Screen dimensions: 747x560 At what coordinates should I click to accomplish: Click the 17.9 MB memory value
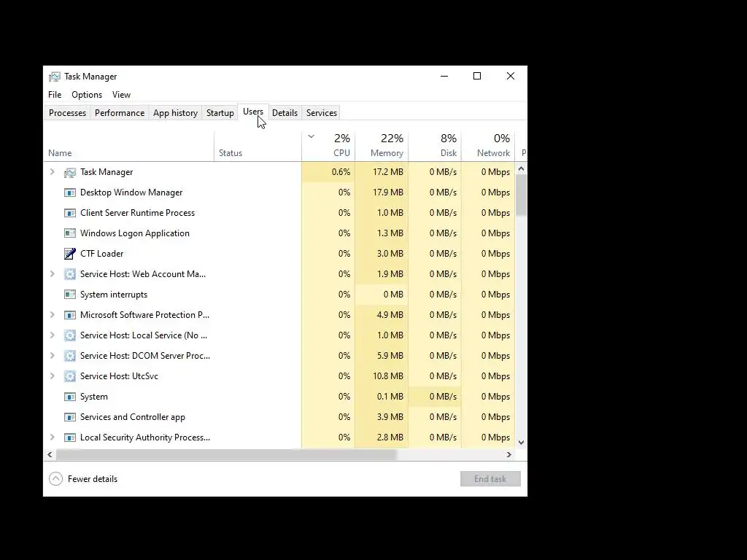pos(388,192)
